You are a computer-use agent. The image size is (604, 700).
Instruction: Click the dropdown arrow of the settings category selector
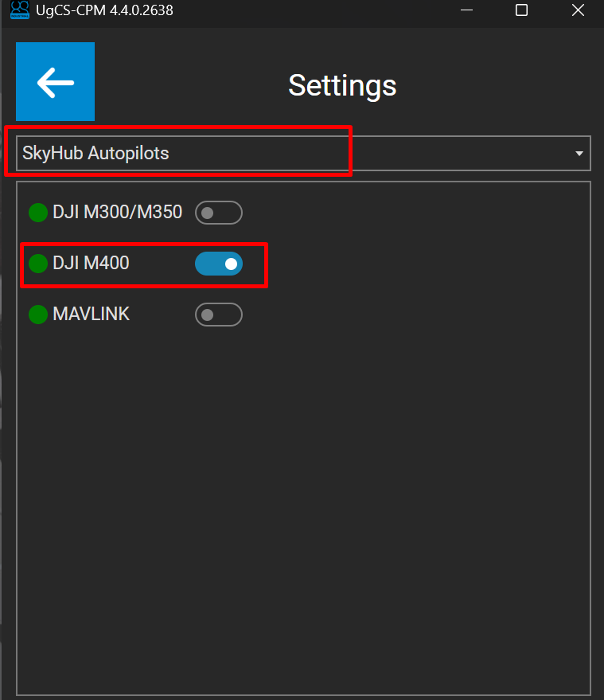click(579, 153)
